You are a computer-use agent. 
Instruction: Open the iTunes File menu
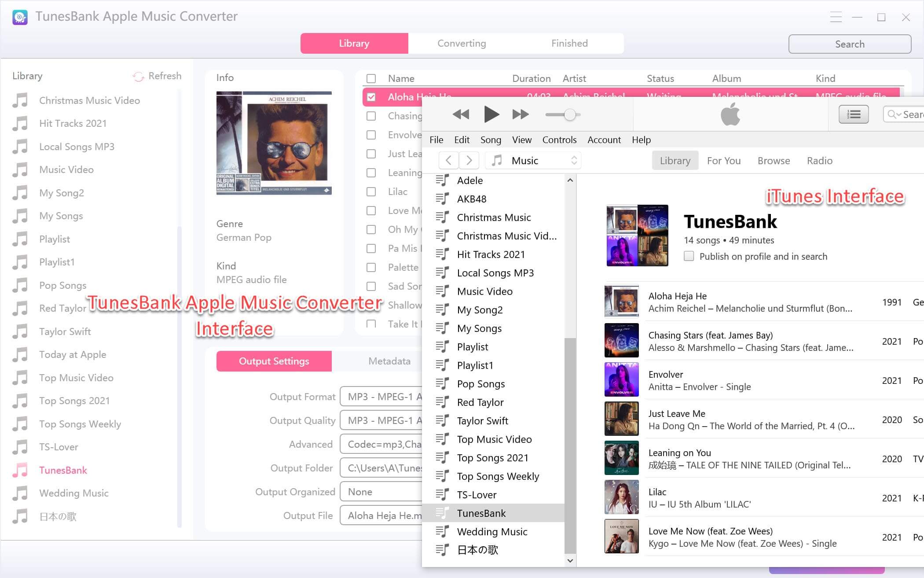coord(436,140)
